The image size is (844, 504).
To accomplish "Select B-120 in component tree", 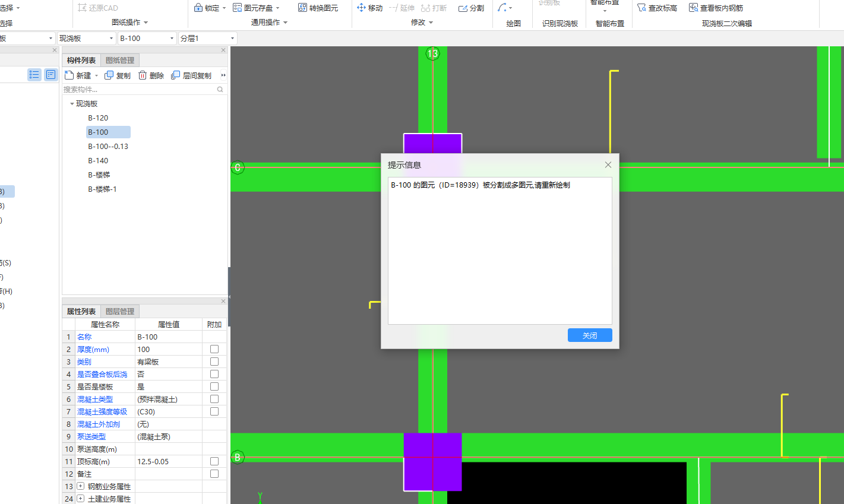I will (x=98, y=118).
